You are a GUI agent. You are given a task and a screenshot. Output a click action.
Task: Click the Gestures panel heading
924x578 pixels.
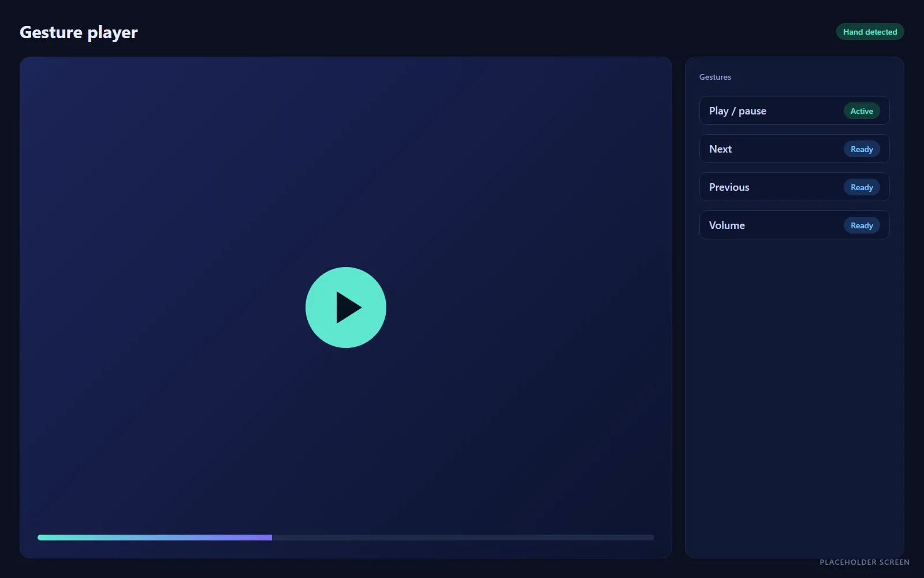pos(715,77)
